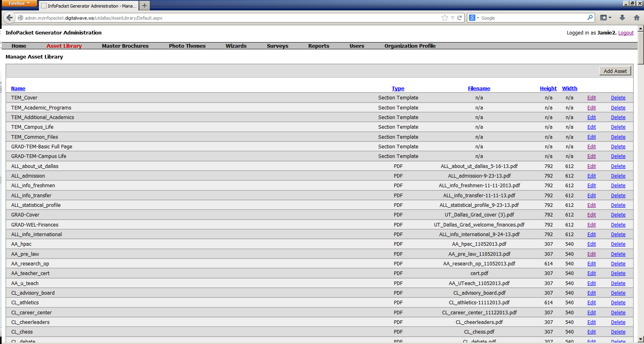Bookmark this page with the star icon
The width and height of the screenshot is (644, 344).
tap(444, 18)
